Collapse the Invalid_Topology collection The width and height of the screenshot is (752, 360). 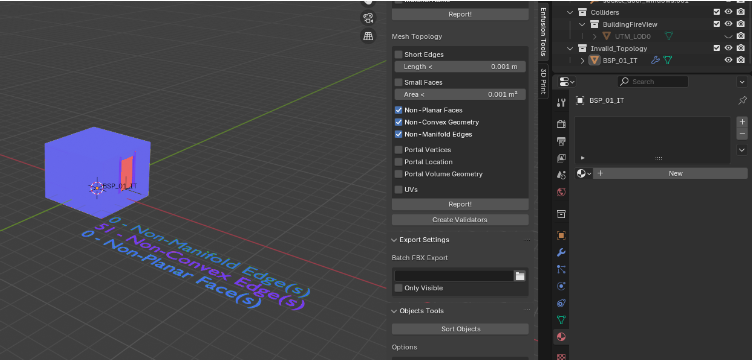[570, 48]
